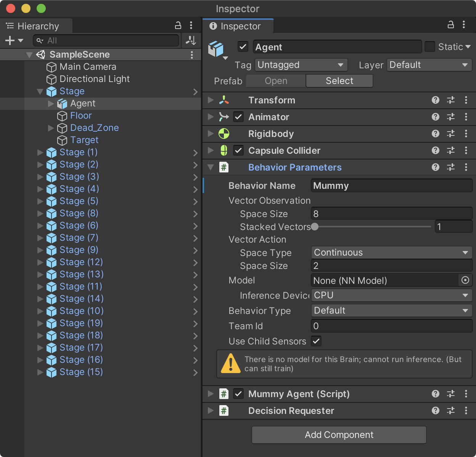Click the Add Component button
This screenshot has height=457, width=476.
click(339, 435)
